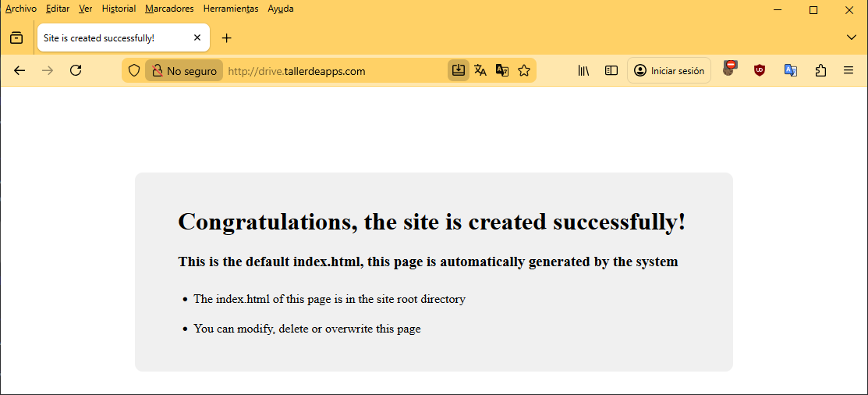868x395 pixels.
Task: Open the uBlock Origin extension
Action: coord(759,70)
